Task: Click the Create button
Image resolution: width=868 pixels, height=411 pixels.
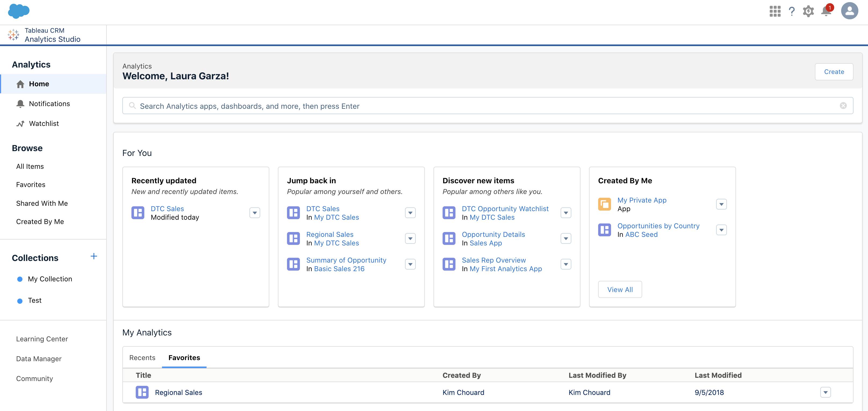Action: [x=834, y=72]
